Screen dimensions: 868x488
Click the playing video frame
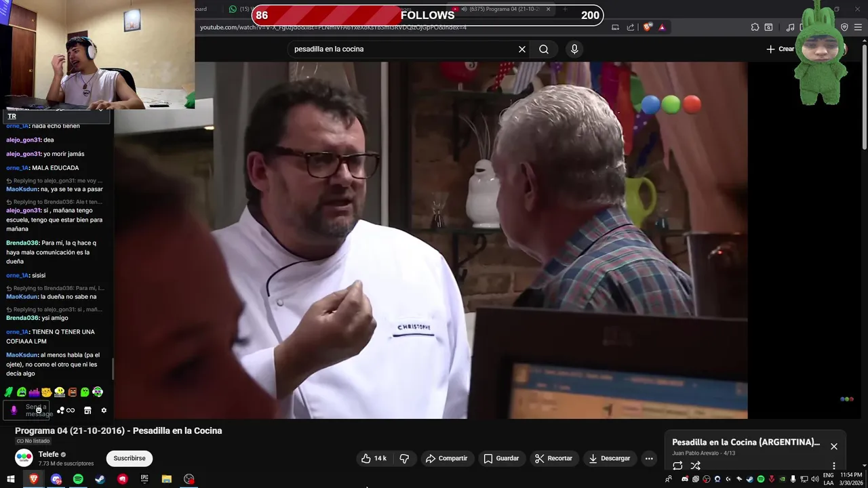[x=431, y=240]
